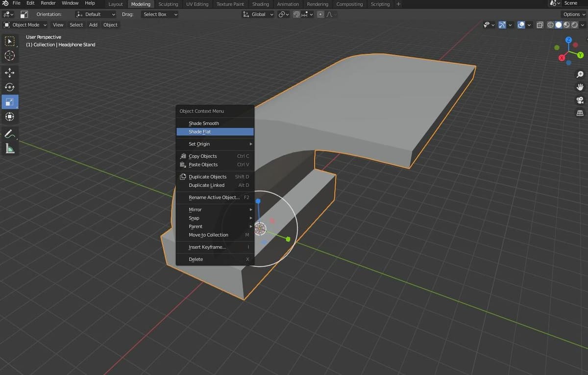This screenshot has height=375, width=588.
Task: Click the hand pan-view icon
Action: tap(580, 87)
